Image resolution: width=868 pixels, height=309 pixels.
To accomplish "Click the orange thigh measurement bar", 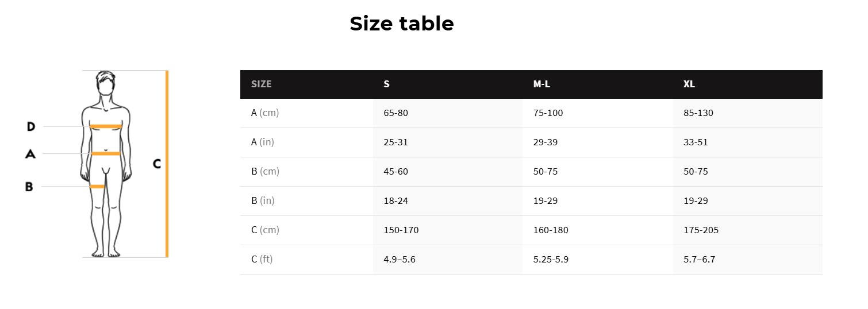I will 97,187.
